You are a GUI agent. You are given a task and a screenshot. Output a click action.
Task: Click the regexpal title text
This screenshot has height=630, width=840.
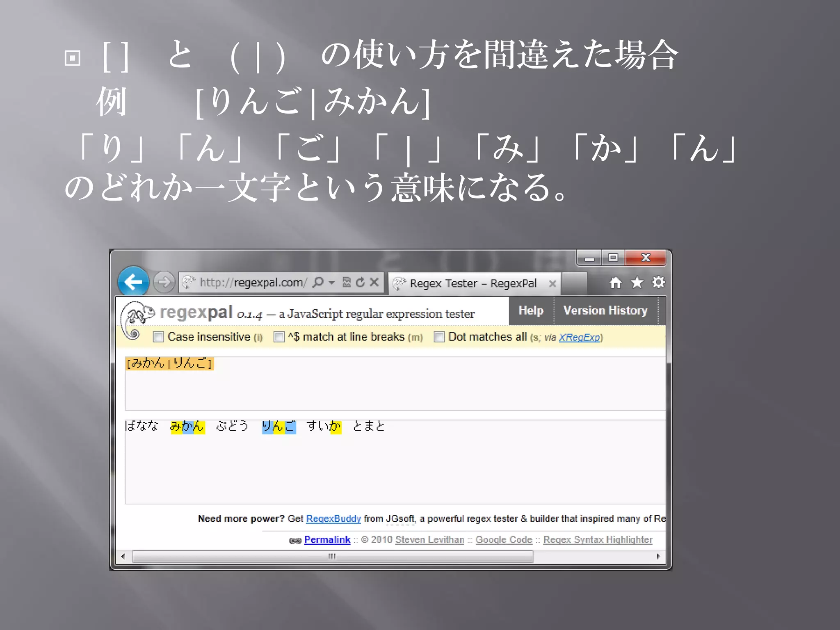196,313
